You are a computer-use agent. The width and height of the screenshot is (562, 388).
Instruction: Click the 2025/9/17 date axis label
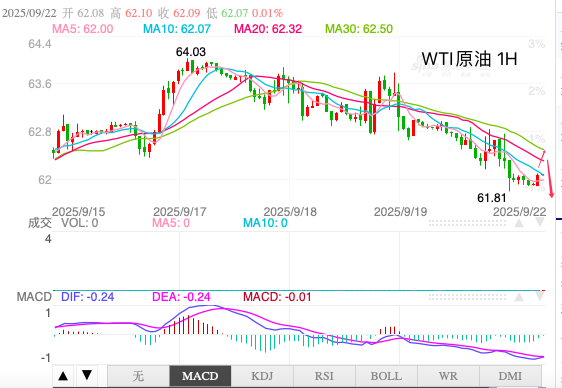coord(180,212)
